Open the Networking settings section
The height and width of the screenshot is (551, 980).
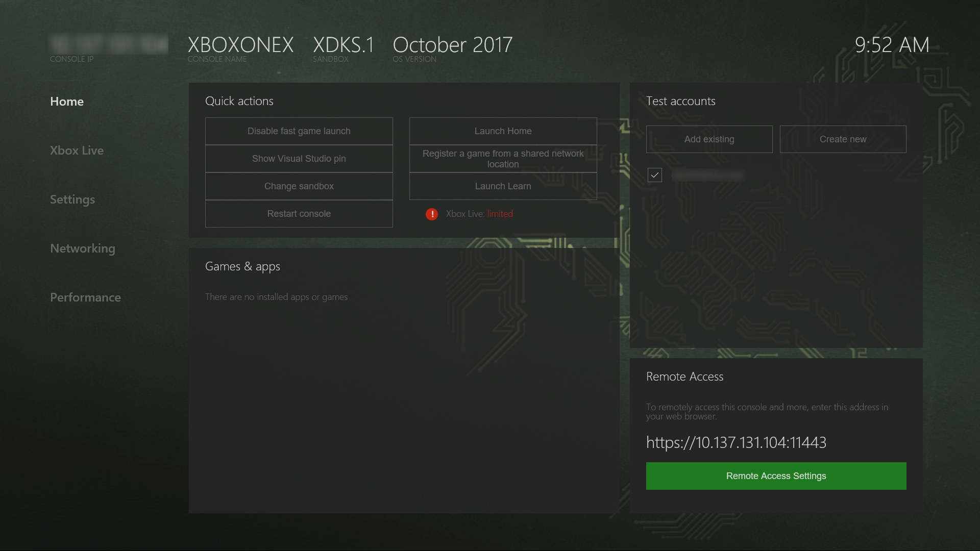82,248
